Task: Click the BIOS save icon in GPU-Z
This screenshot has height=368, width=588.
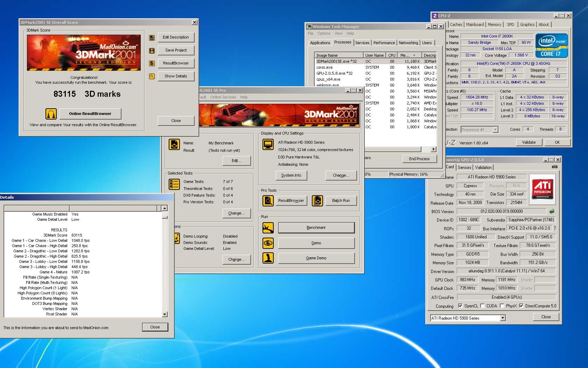Action: pos(552,211)
